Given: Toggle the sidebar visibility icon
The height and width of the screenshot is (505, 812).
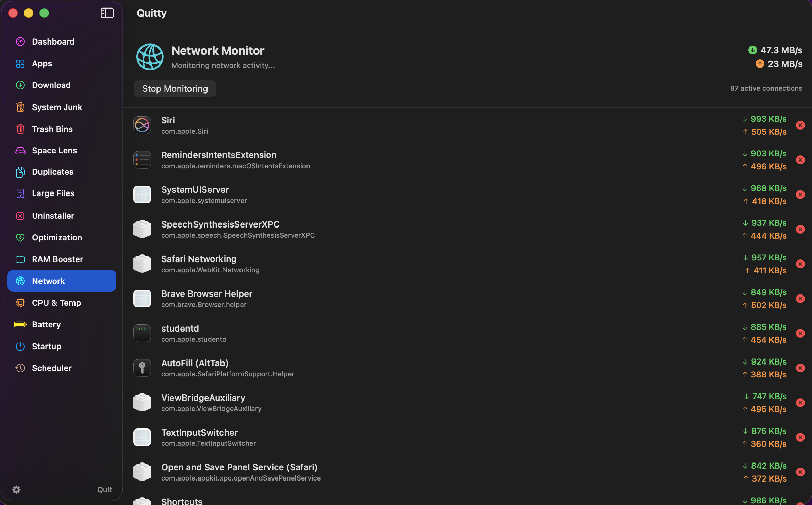Looking at the screenshot, I should coord(107,13).
